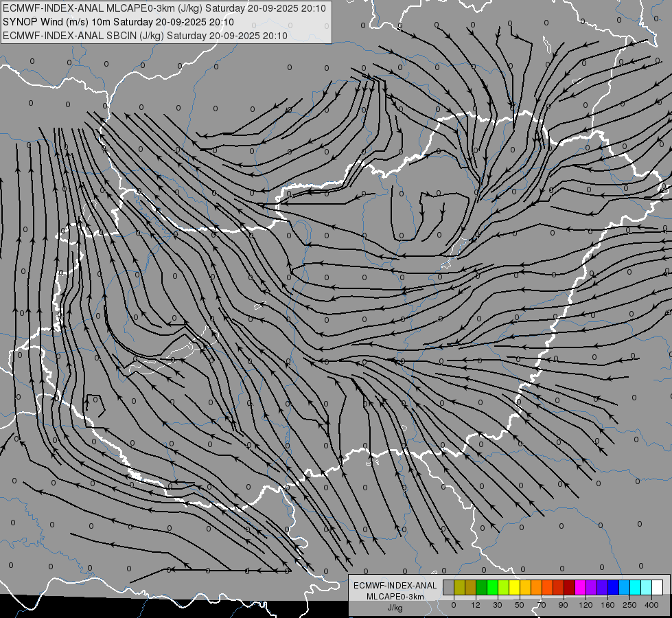672x618 pixels.
Task: Click the legend label MLCAPE0-3km
Action: (x=395, y=597)
